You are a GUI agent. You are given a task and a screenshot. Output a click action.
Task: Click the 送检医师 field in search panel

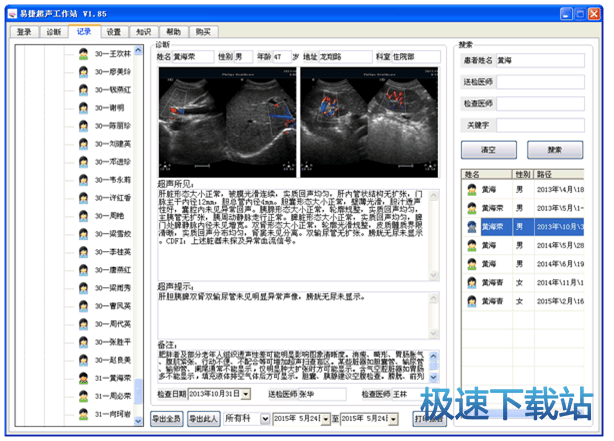click(540, 82)
